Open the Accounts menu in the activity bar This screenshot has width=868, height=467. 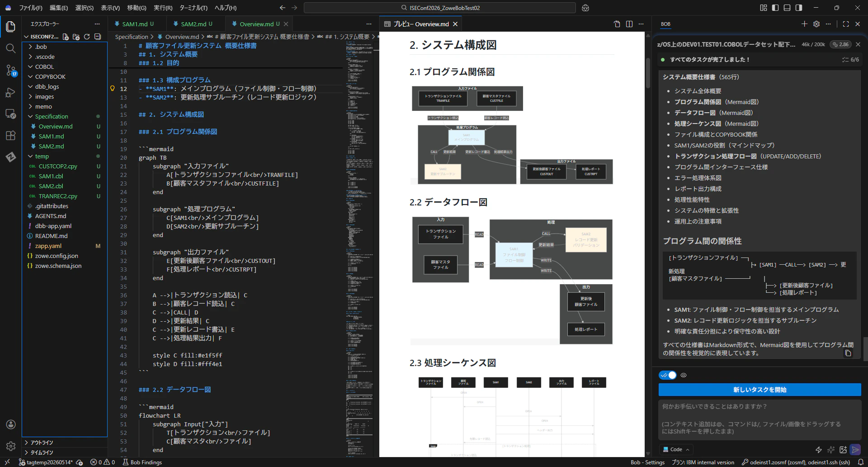point(11,424)
